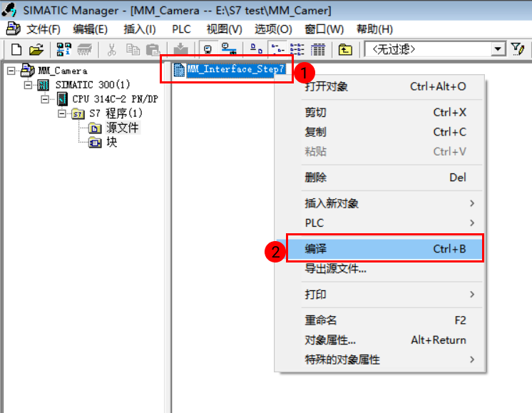Click the MM_Interface_Step7 source file icon
The width and height of the screenshot is (532, 413).
pos(179,70)
